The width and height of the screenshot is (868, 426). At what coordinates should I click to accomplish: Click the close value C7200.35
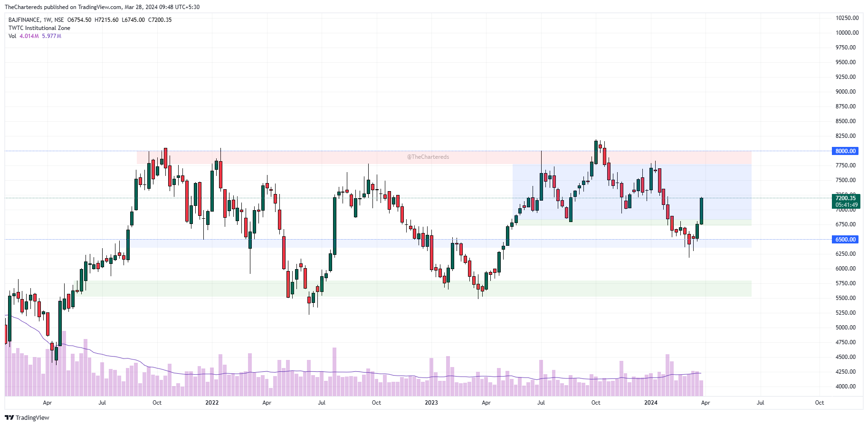click(160, 20)
